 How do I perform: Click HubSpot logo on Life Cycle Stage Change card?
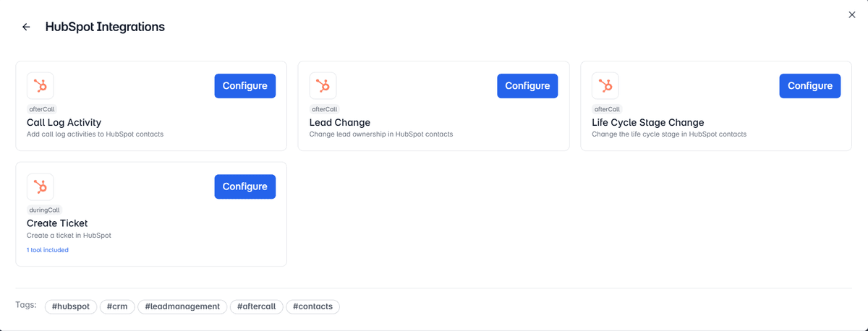coord(605,86)
